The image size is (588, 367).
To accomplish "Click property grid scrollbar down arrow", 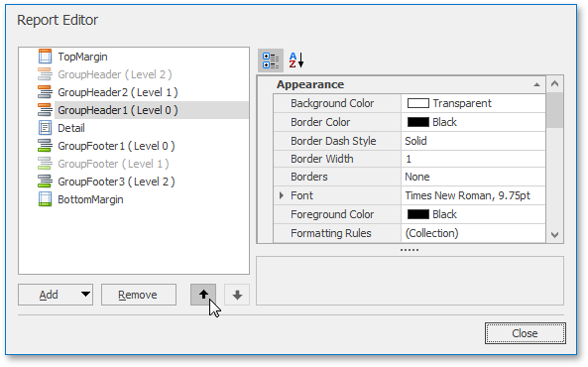I will tap(554, 235).
